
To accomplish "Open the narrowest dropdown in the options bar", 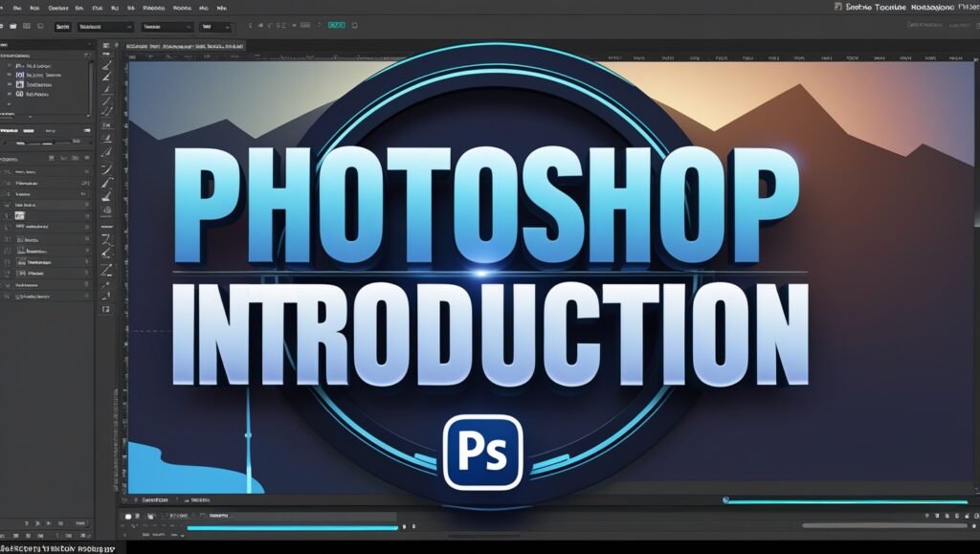I will click(x=215, y=27).
